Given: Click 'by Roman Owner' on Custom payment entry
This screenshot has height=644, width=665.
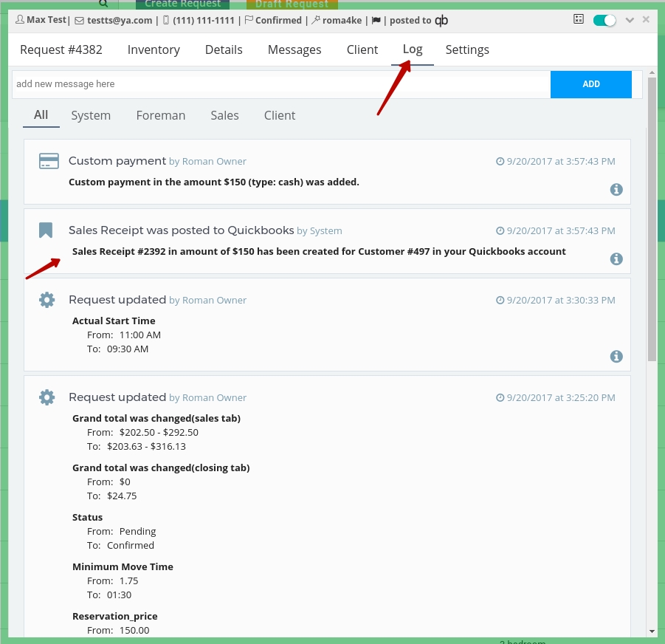Looking at the screenshot, I should (207, 162).
